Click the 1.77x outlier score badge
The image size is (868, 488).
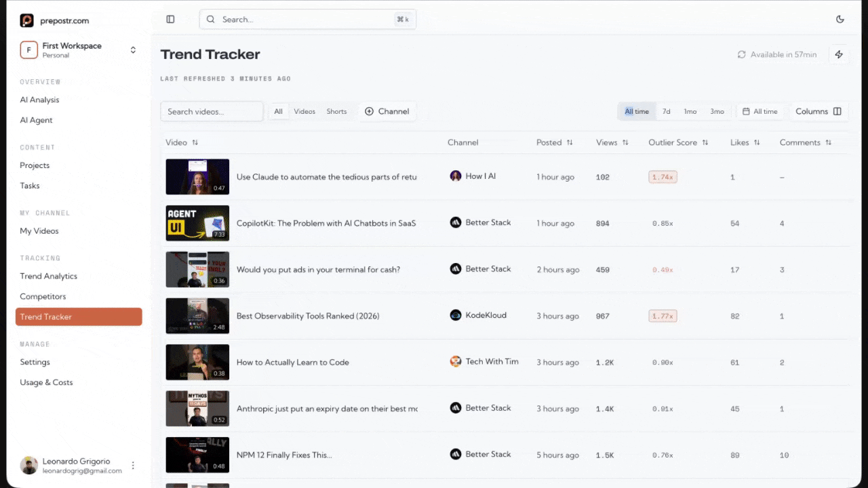663,316
